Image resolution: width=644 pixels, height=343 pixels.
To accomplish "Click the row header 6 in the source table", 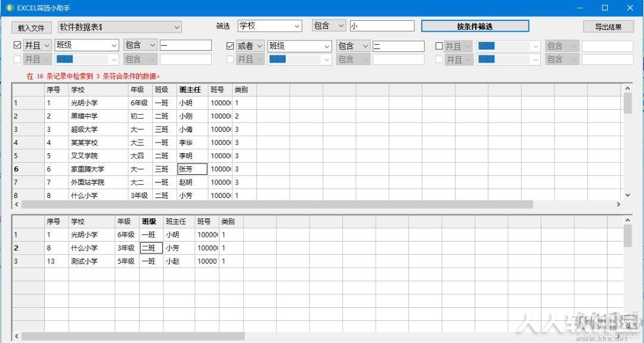I will point(29,169).
